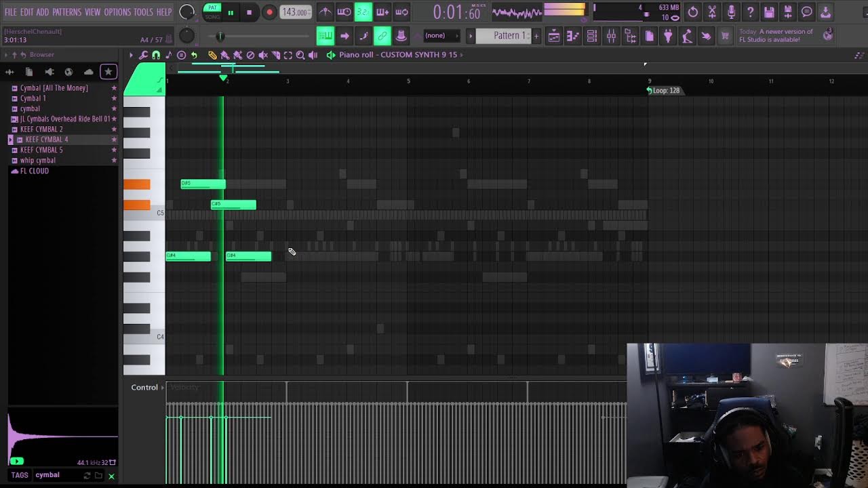The image size is (868, 488).
Task: Save the project with floppy icon
Action: pyautogui.click(x=769, y=12)
